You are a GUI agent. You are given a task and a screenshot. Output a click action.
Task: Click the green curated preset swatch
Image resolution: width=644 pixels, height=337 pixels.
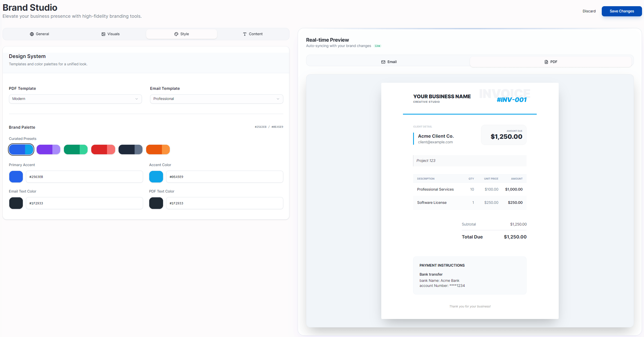click(x=76, y=149)
